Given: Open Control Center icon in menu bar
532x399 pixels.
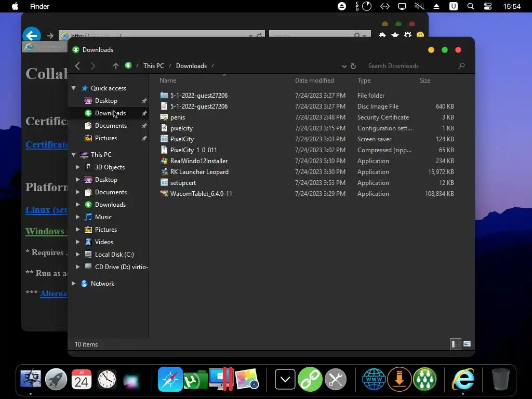Looking at the screenshot, I should pyautogui.click(x=487, y=6).
